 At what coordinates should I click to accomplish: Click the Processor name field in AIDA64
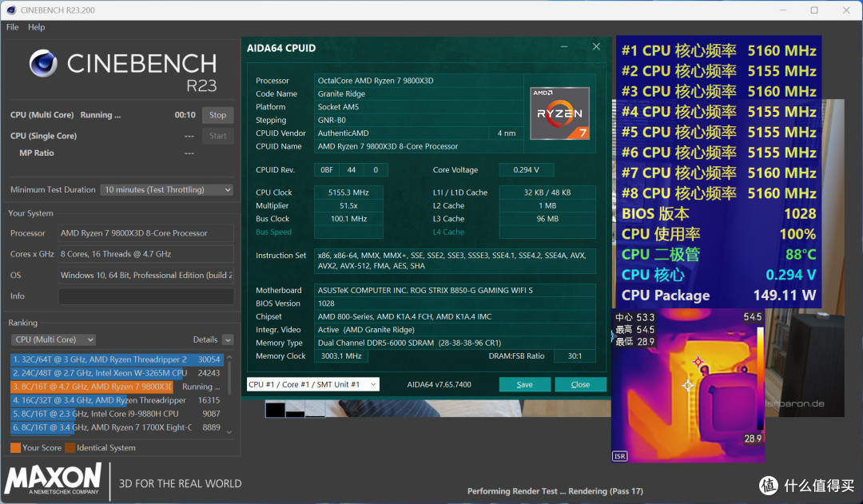click(418, 81)
